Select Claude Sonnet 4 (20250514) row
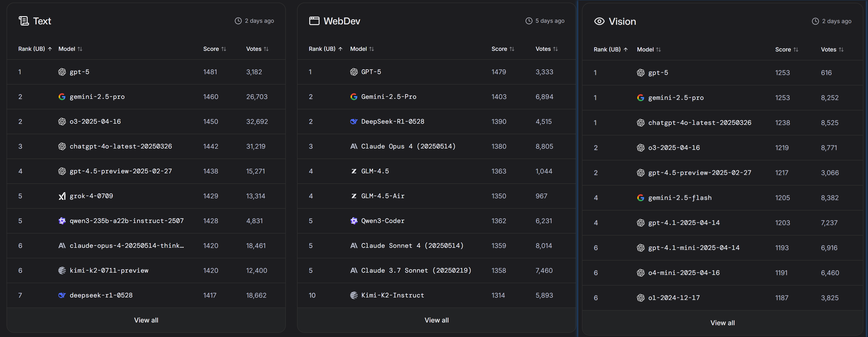Image resolution: width=868 pixels, height=337 pixels. pos(436,246)
